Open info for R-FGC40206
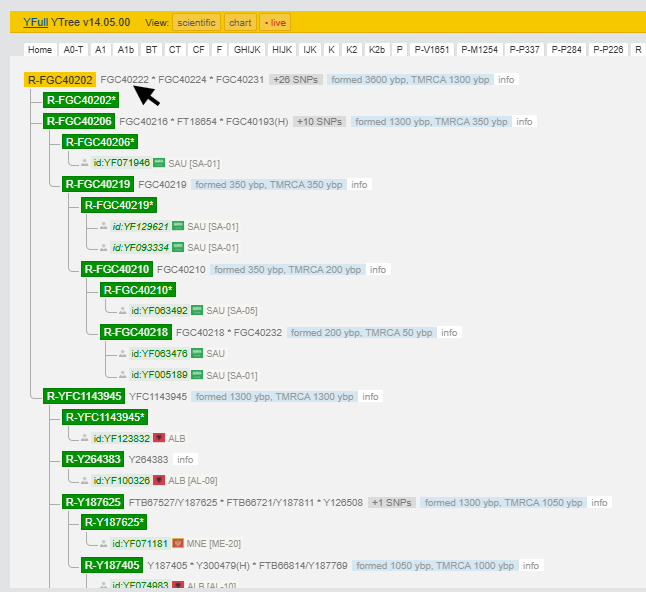 [x=524, y=122]
